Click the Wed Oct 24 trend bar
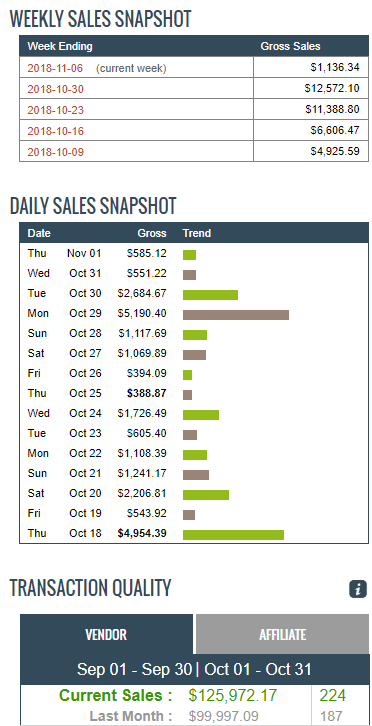Image resolution: width=372 pixels, height=726 pixels. [x=201, y=415]
